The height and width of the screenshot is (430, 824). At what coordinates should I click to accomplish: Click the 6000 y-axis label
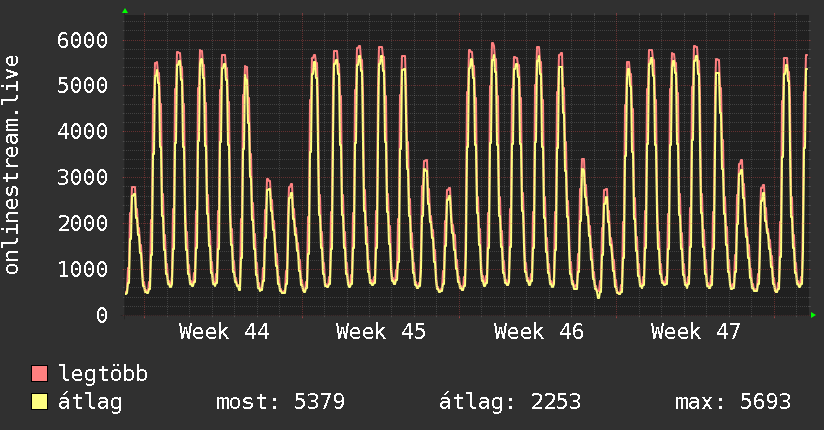[x=83, y=40]
